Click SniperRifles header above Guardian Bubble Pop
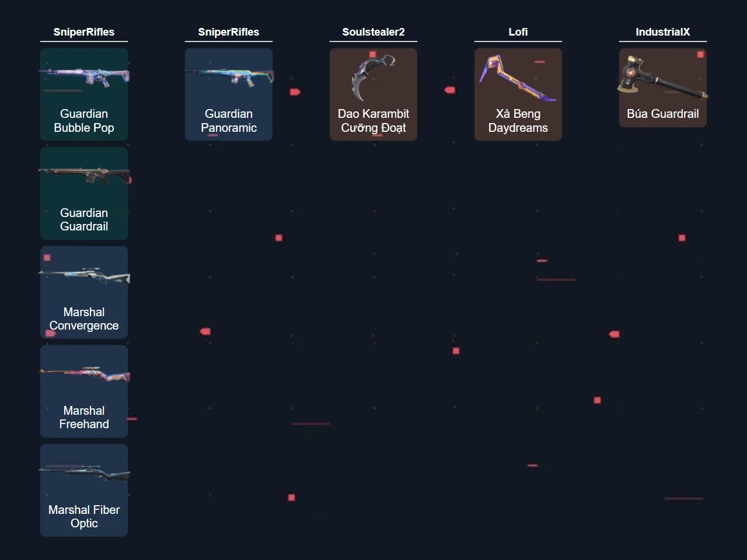The width and height of the screenshot is (747, 560). tap(84, 32)
